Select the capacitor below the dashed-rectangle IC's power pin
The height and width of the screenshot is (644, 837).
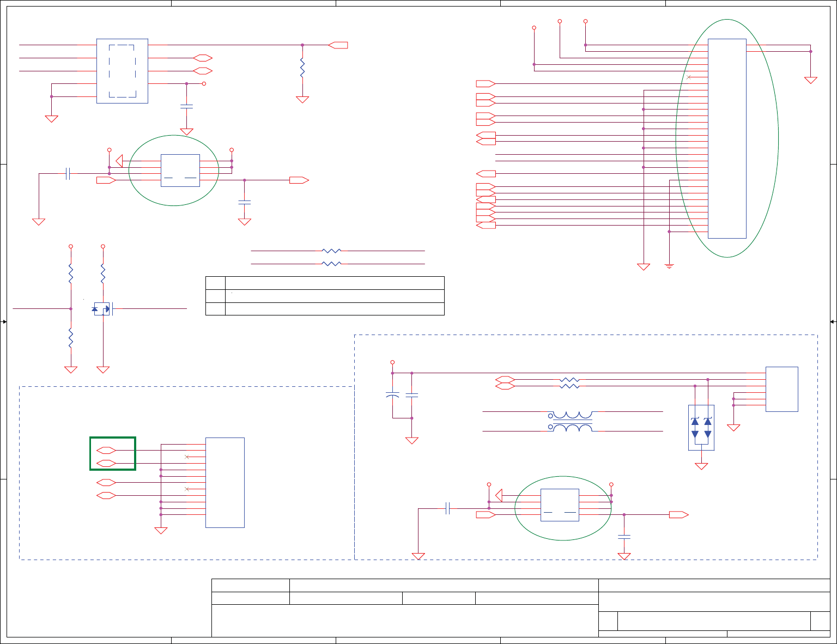[186, 106]
